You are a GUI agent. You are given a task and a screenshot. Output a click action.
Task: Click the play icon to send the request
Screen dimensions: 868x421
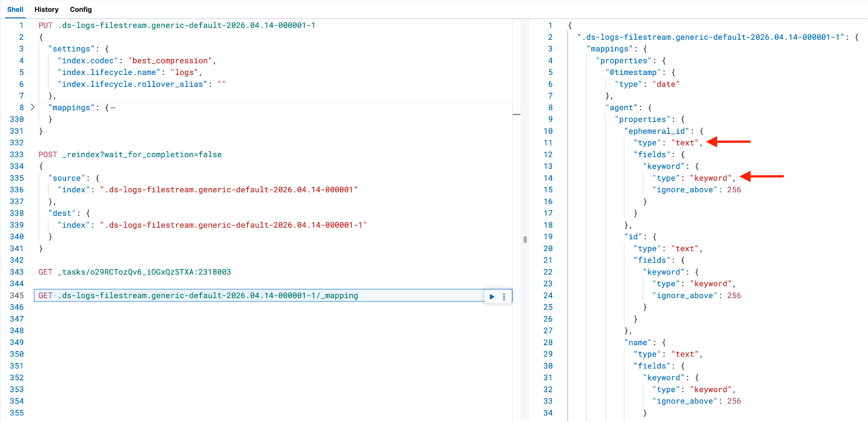(x=492, y=296)
